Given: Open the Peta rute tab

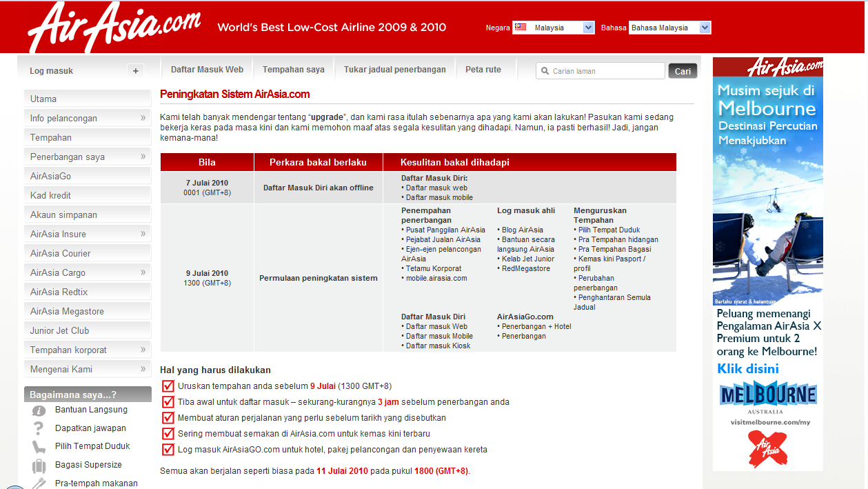Looking at the screenshot, I should (x=483, y=70).
